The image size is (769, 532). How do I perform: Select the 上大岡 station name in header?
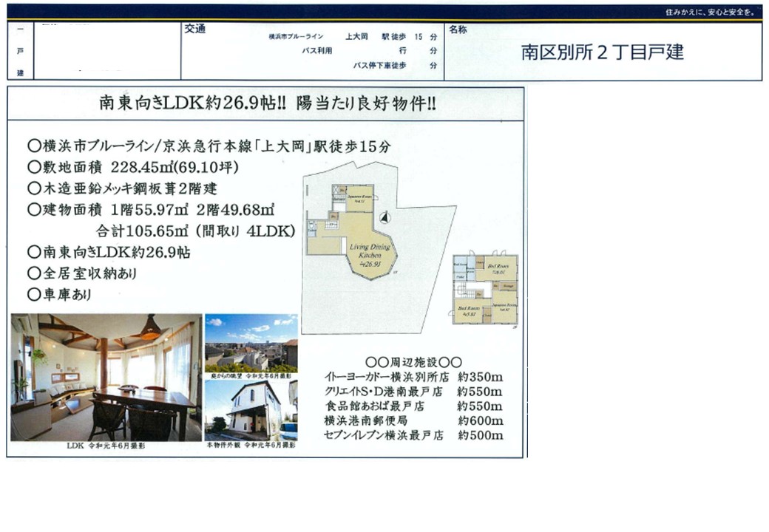pos(356,36)
